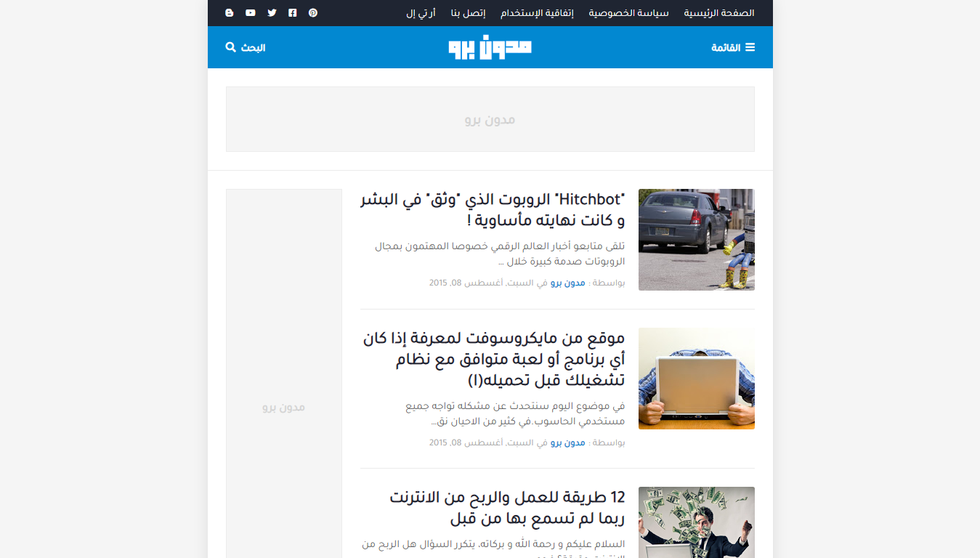
Task: Click the Hitchbot excerpt starting تلقى متابعو
Action: 500,254
